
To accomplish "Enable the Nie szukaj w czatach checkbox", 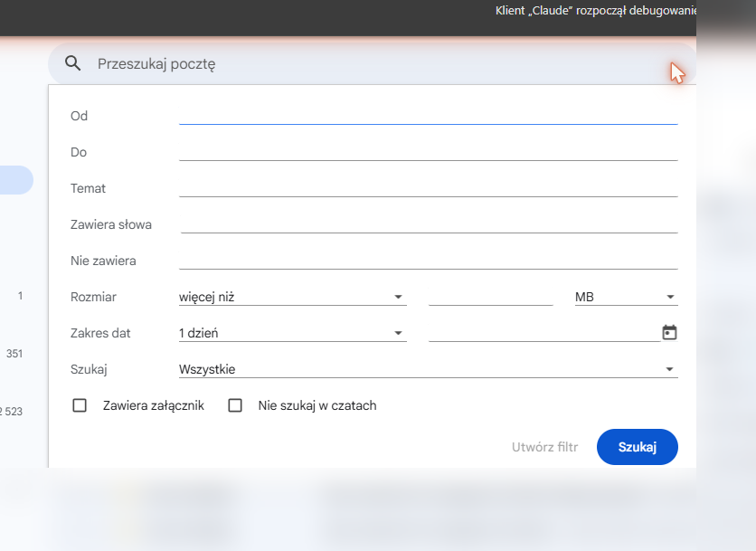I will coord(235,405).
